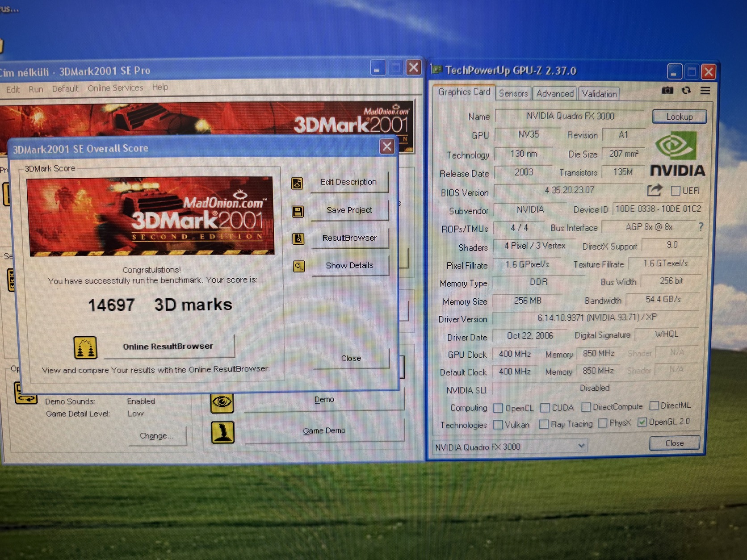Image resolution: width=747 pixels, height=560 pixels.
Task: Close the Overall Score dialog via Close button
Action: click(351, 359)
